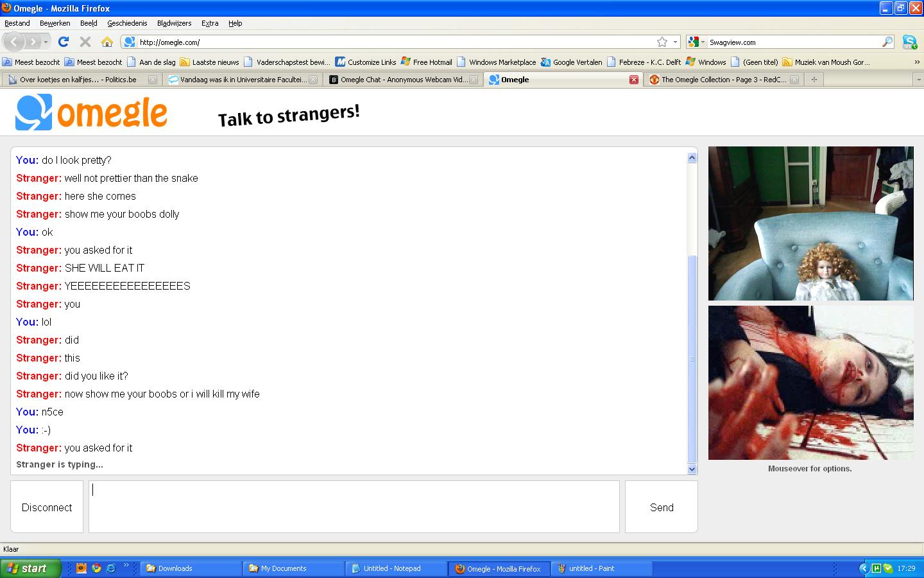Screen dimensions: 924x578
Task: Open first Meest bezocht bookmark
Action: click(x=31, y=62)
